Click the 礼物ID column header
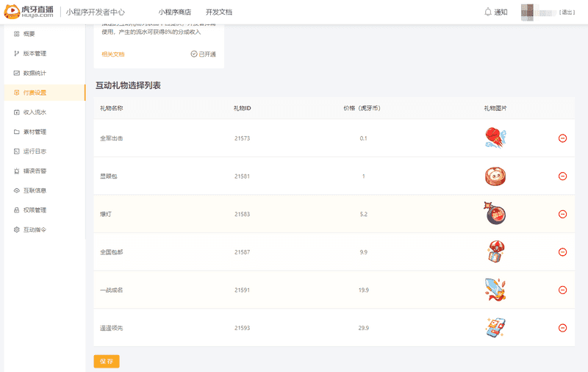The image size is (588, 372). click(243, 108)
